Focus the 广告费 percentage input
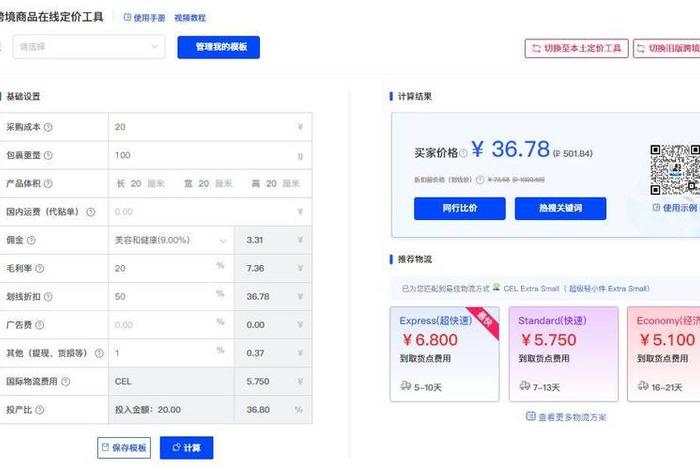 pos(171,325)
